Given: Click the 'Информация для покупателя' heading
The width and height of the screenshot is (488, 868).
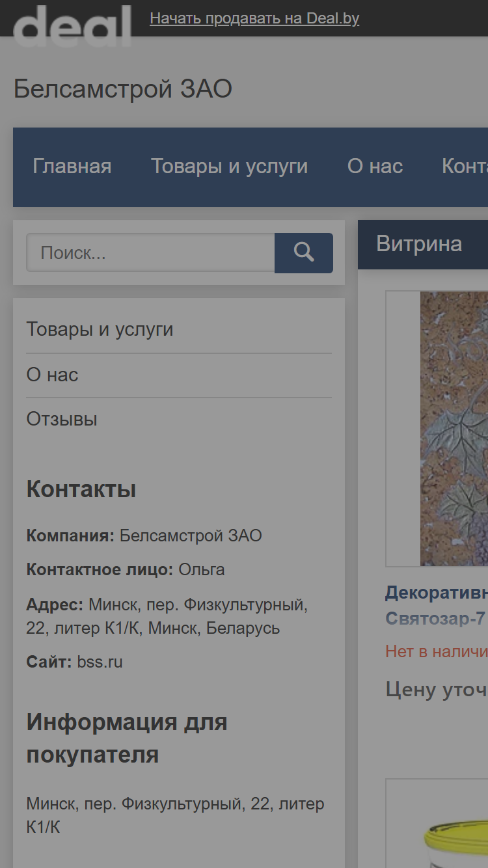Looking at the screenshot, I should click(127, 739).
